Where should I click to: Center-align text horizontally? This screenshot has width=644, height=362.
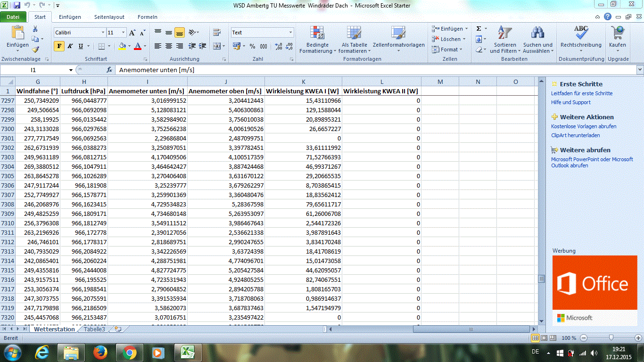169,46
